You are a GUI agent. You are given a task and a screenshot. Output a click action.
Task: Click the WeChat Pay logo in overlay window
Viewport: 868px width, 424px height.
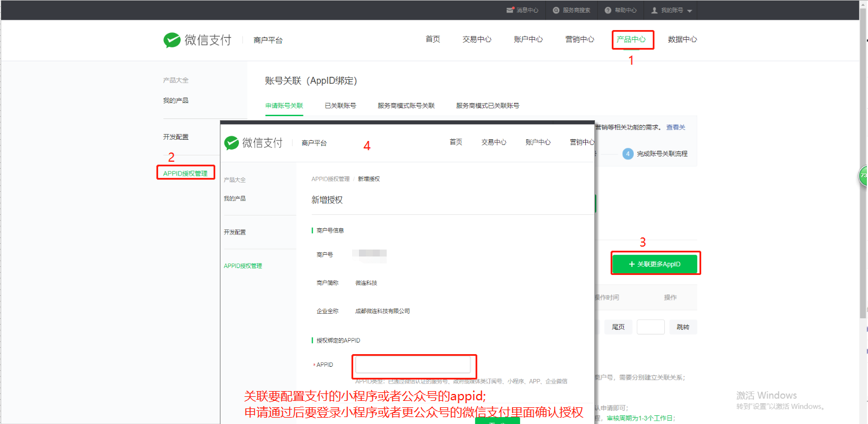pyautogui.click(x=231, y=143)
